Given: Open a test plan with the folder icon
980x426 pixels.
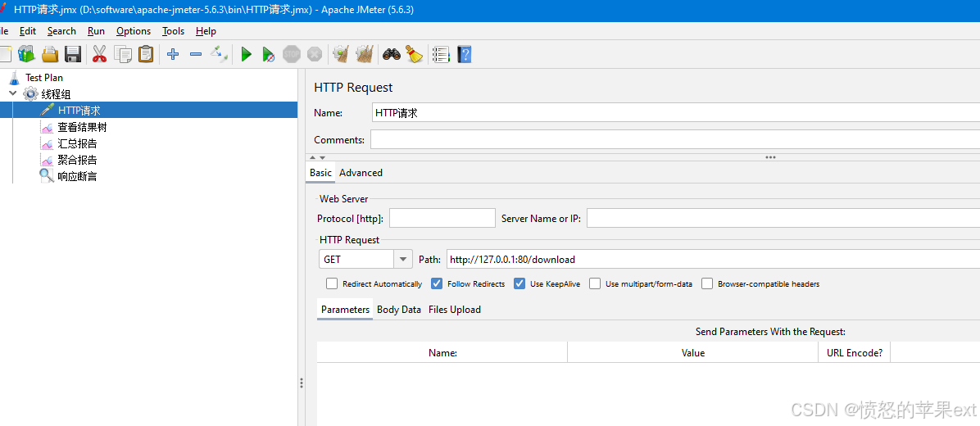Looking at the screenshot, I should tap(50, 54).
